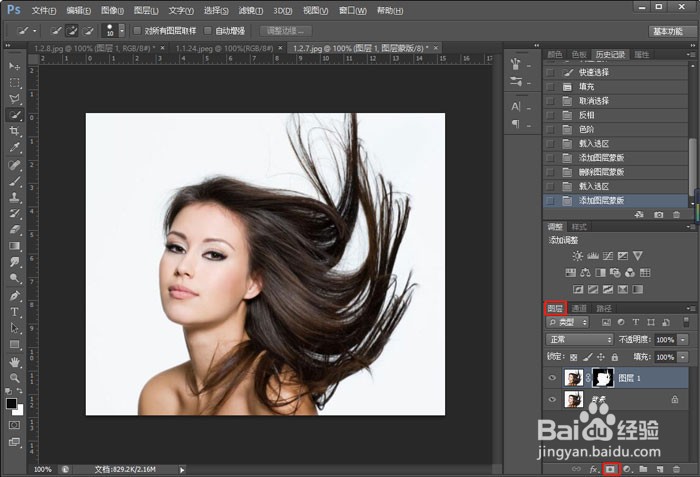Select the Hand tool
Viewport: 700px width, 477px height.
14,362
